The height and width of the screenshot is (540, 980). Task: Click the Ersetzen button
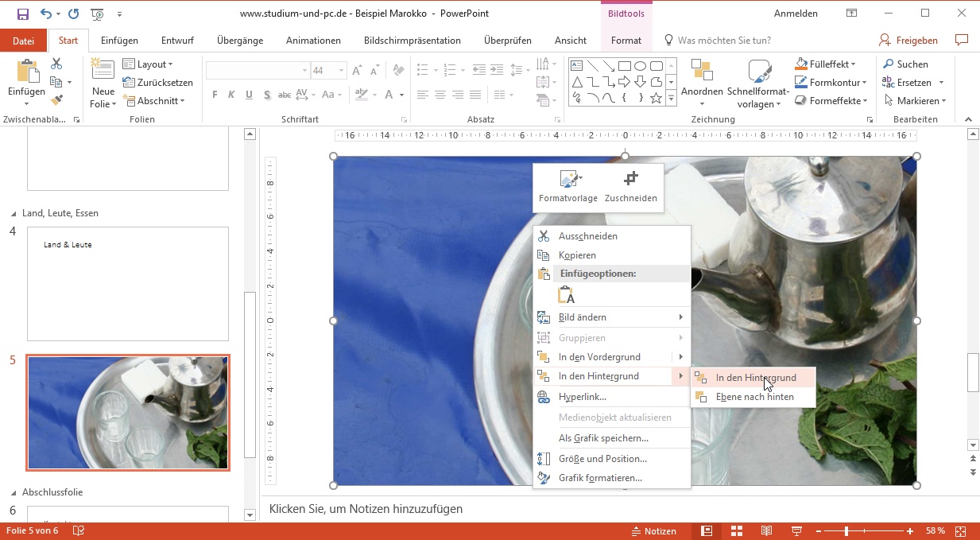click(913, 83)
